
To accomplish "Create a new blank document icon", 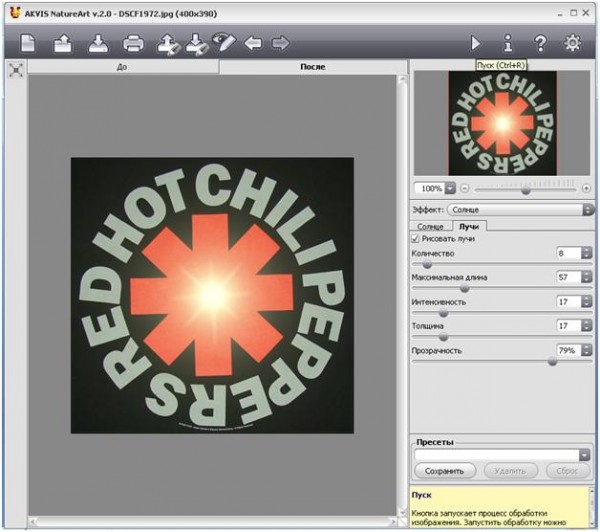I will point(28,43).
